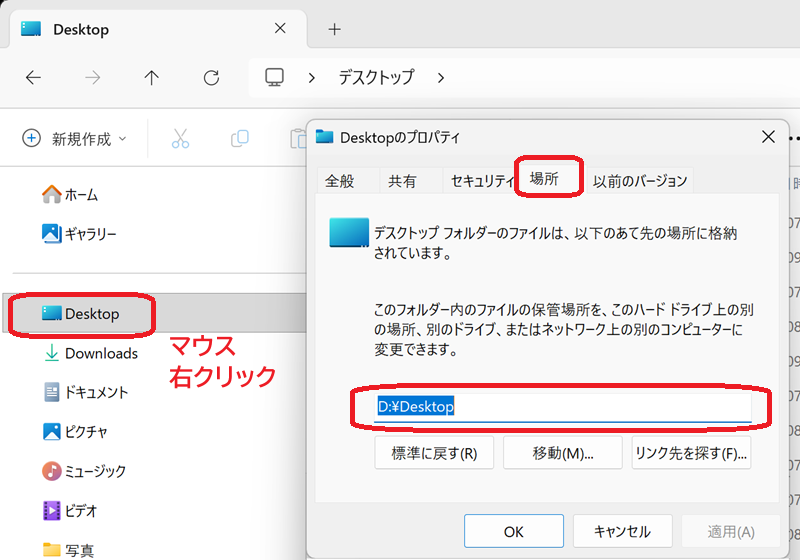Refresh the current folder view
800x560 pixels.
coord(211,78)
